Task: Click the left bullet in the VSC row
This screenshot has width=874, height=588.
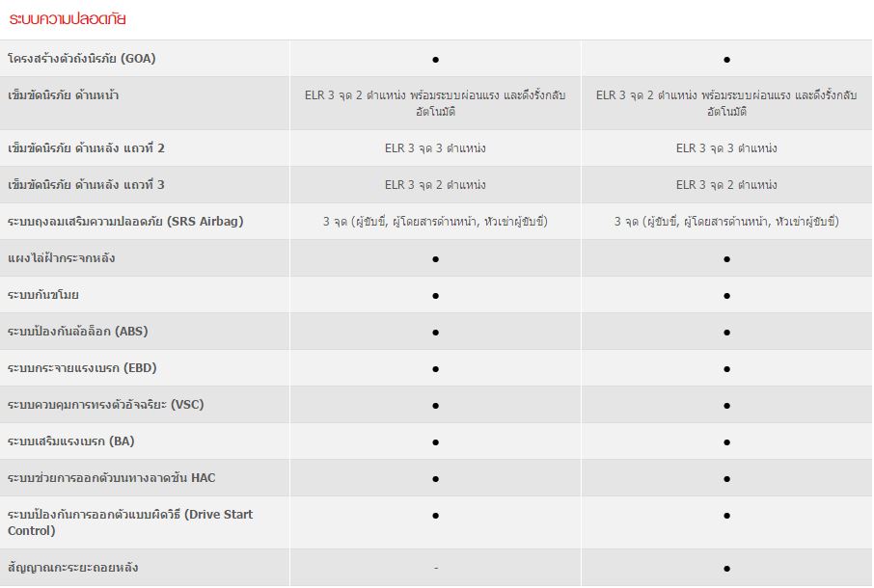Action: [x=435, y=405]
